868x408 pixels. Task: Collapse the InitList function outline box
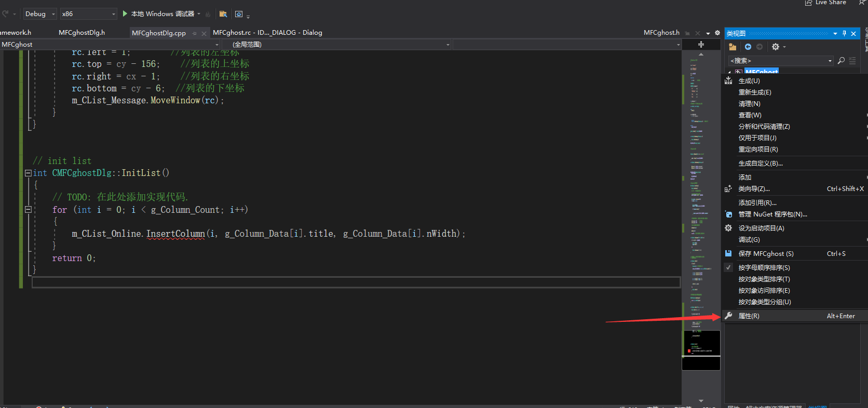click(28, 173)
